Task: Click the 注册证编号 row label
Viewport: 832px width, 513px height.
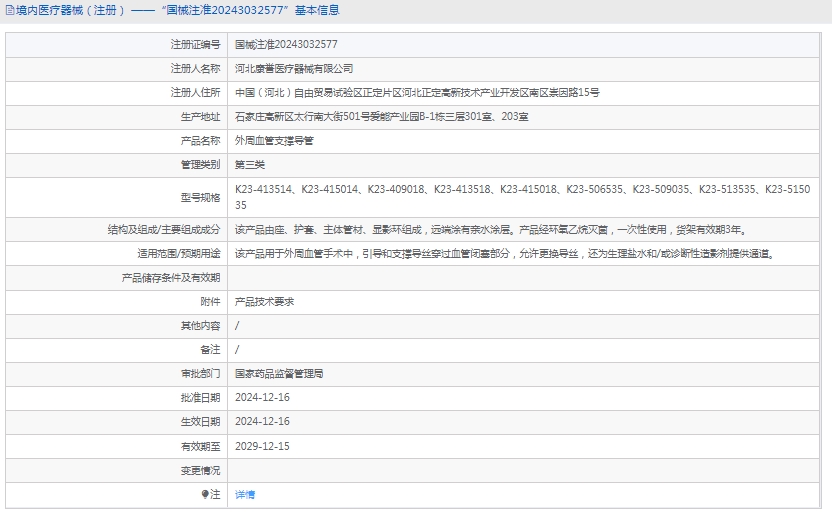Action: point(195,45)
